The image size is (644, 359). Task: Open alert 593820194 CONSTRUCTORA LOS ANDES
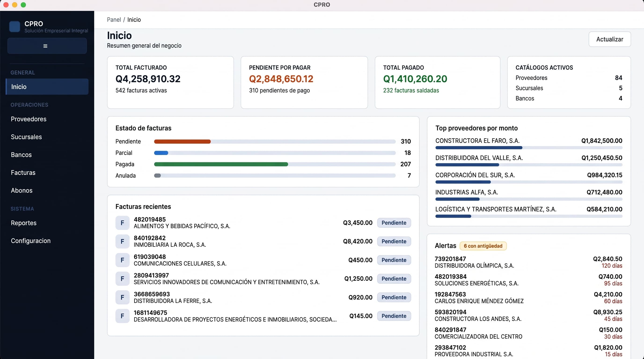[x=528, y=315]
